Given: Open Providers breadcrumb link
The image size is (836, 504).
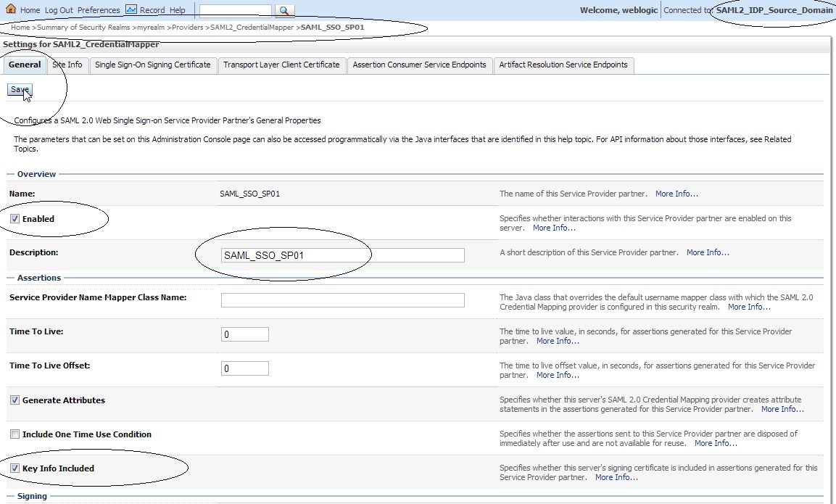Looking at the screenshot, I should pos(188,28).
